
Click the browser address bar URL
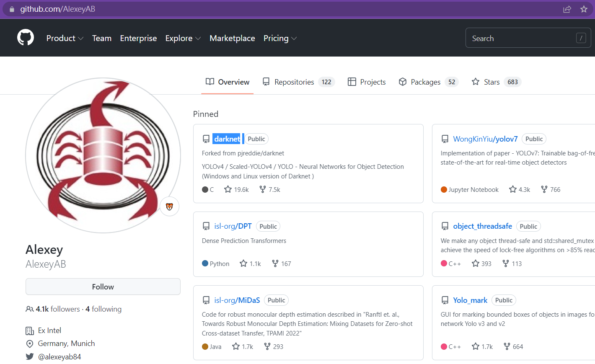tap(58, 9)
